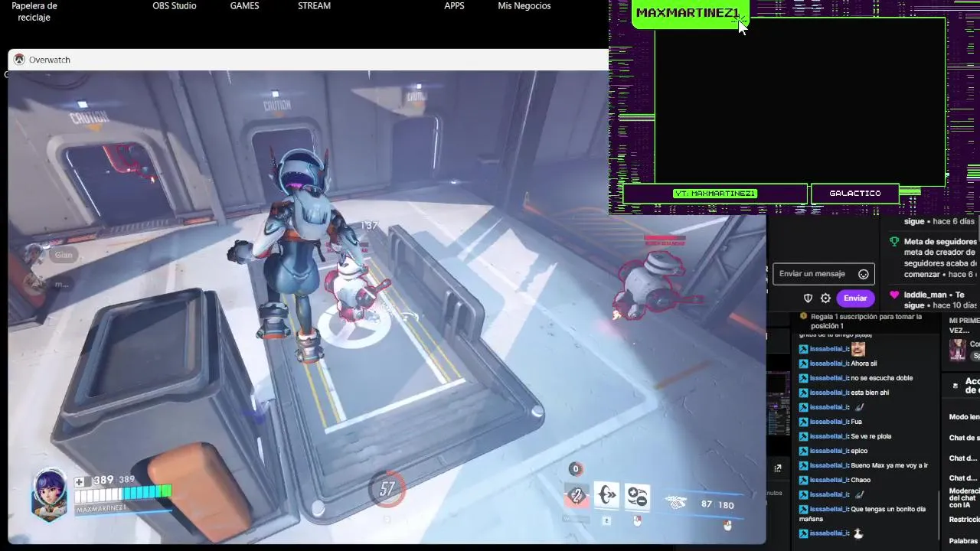Click chat message 'Chaoo'

[x=861, y=480]
